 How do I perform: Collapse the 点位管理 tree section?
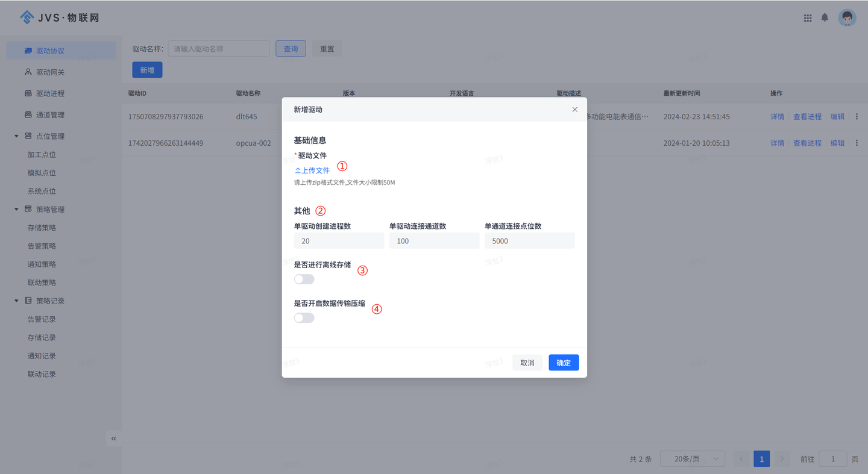[x=16, y=136]
